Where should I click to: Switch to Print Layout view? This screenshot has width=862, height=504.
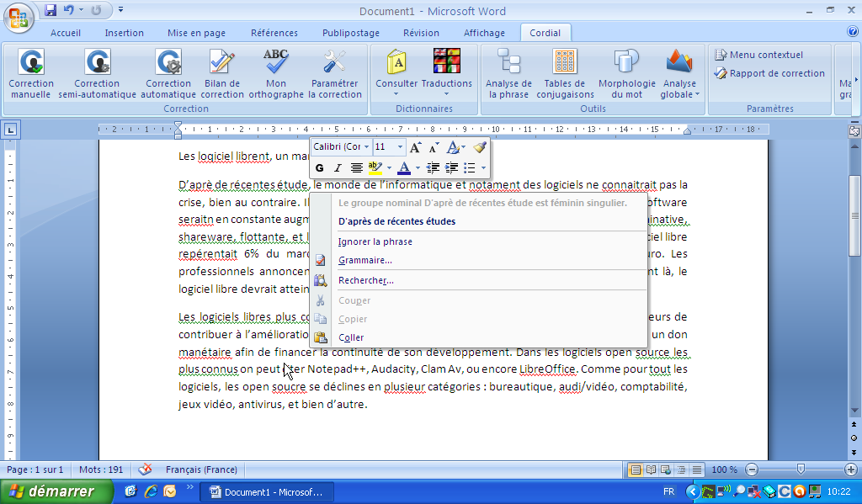point(635,470)
